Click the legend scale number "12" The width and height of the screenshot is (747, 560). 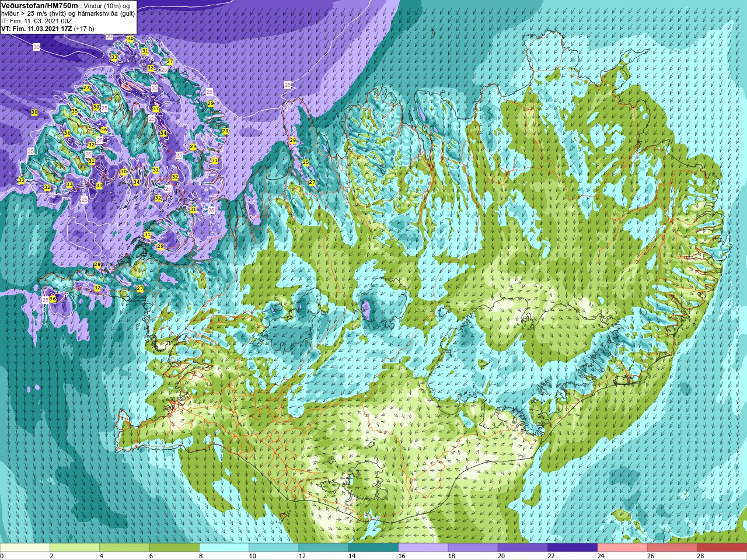302,556
